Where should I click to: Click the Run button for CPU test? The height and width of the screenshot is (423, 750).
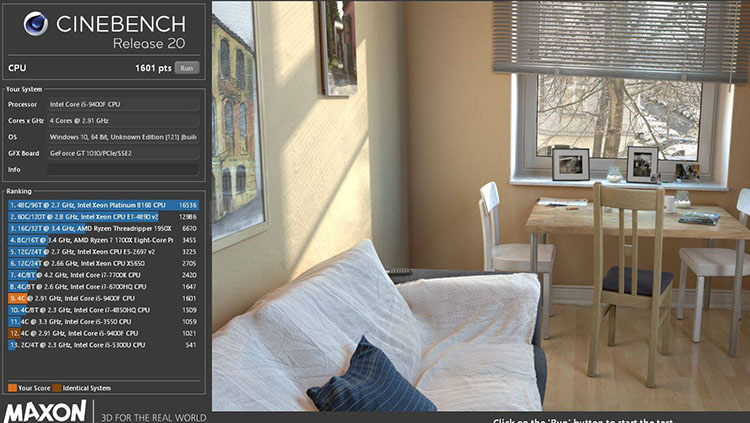point(187,68)
